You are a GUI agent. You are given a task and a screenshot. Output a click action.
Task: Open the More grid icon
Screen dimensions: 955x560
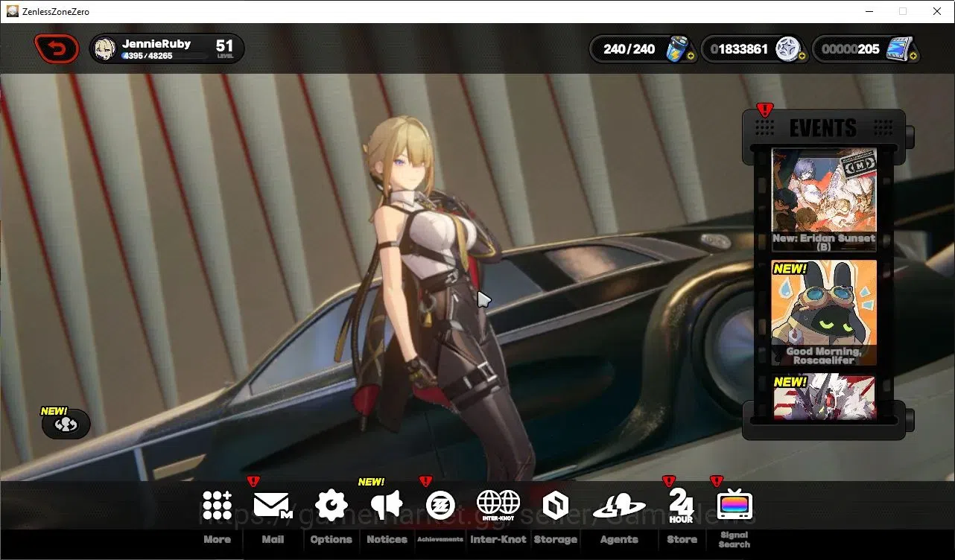(x=217, y=506)
